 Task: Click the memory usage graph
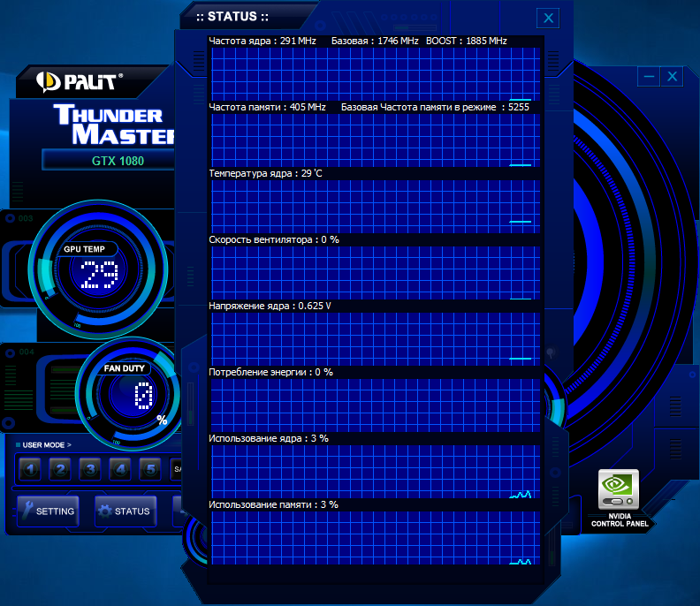point(376,538)
